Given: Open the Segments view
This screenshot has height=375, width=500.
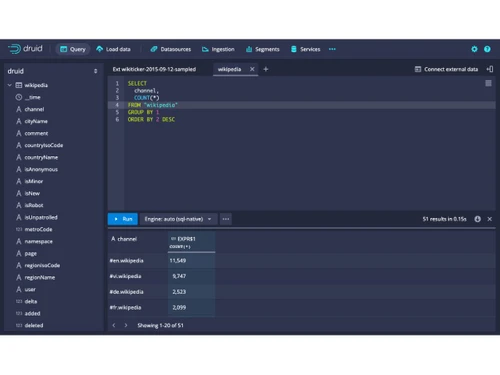Looking at the screenshot, I should click(263, 49).
